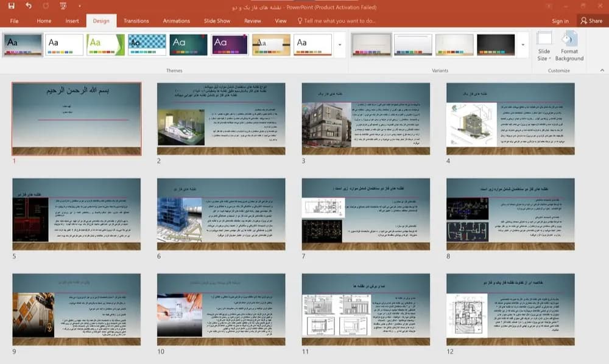The height and width of the screenshot is (364, 609).
Task: Click the Sign in link
Action: 560,21
